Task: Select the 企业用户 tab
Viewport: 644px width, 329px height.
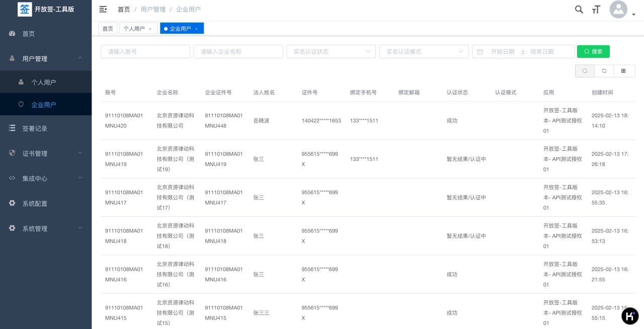Action: [182, 29]
